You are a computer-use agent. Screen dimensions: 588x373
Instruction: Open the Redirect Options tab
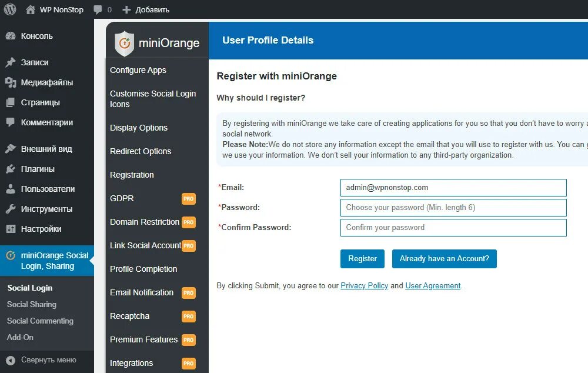pos(141,151)
